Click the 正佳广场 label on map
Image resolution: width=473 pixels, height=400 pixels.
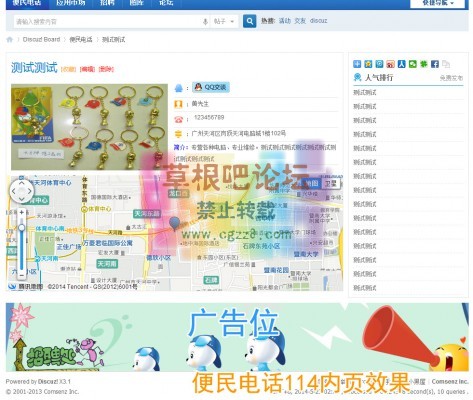(69, 247)
